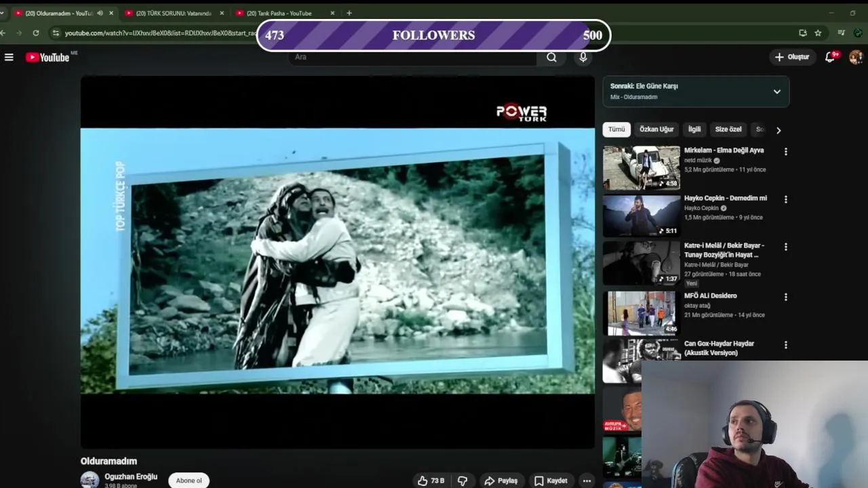The image size is (868, 488).
Task: Bookmark this page with the star icon
Action: click(x=818, y=33)
